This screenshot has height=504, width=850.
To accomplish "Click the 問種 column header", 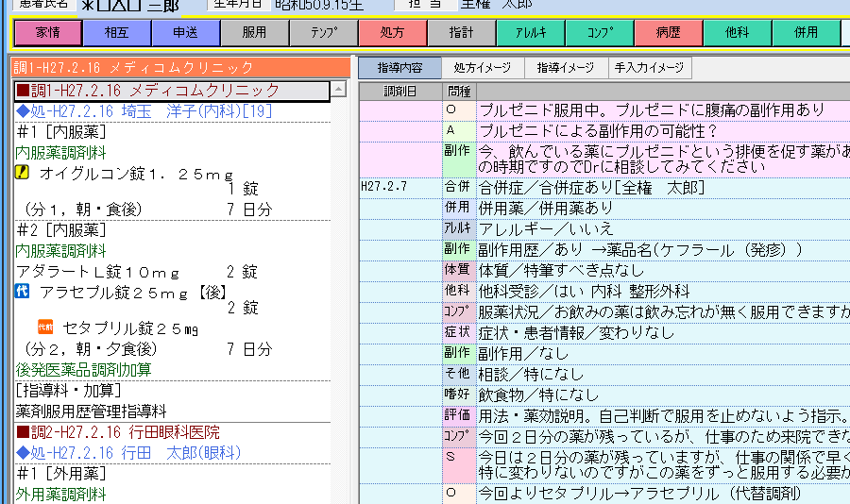I will pyautogui.click(x=459, y=91).
